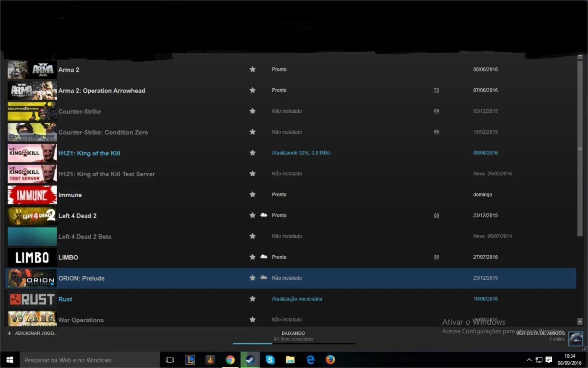Open Ver Lista de Amigos

(x=541, y=333)
